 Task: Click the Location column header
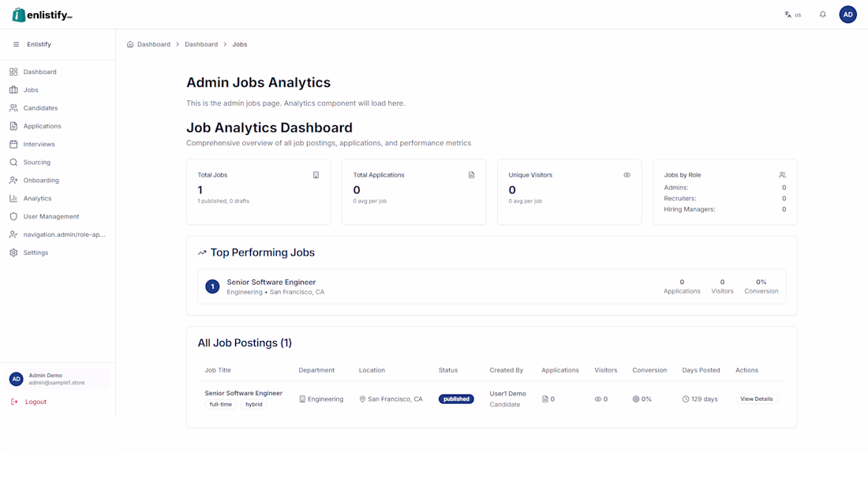(372, 370)
